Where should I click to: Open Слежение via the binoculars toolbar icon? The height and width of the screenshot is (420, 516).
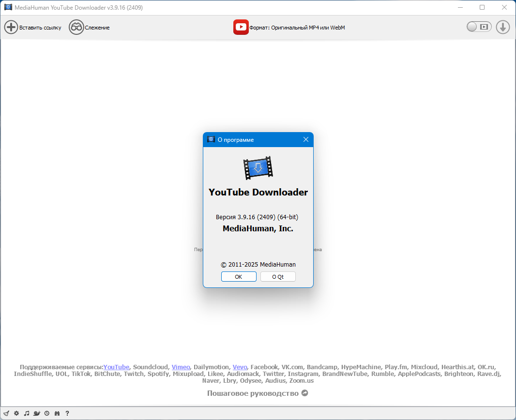pos(76,27)
